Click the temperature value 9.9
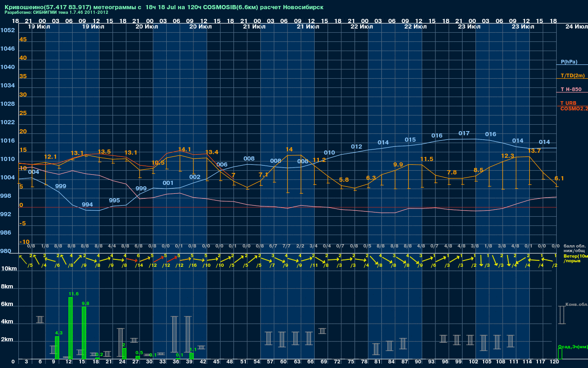 [398, 165]
